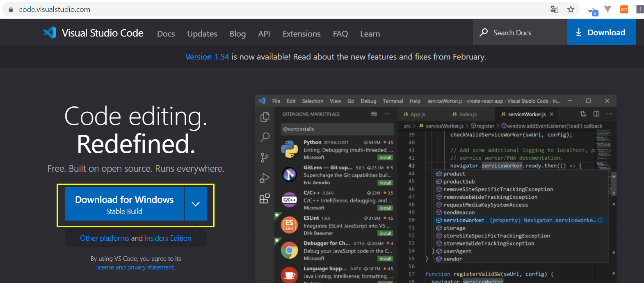Open the View menu in VS Code
This screenshot has height=283, width=644.
(x=335, y=101)
